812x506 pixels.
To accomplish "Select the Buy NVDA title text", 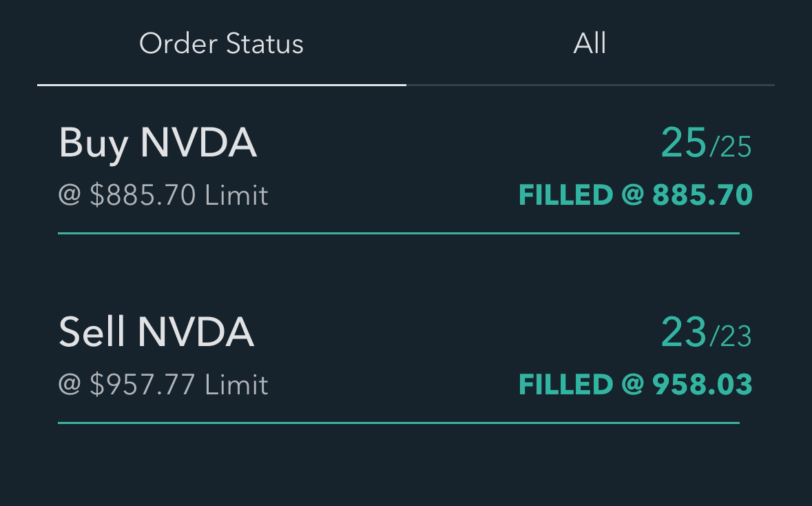I will click(157, 143).
